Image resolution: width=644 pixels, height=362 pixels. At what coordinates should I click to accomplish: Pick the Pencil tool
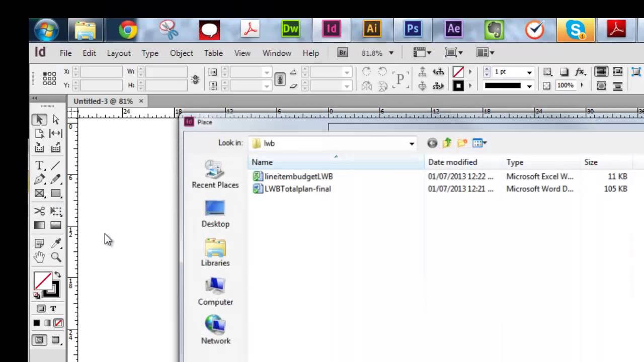(x=56, y=179)
